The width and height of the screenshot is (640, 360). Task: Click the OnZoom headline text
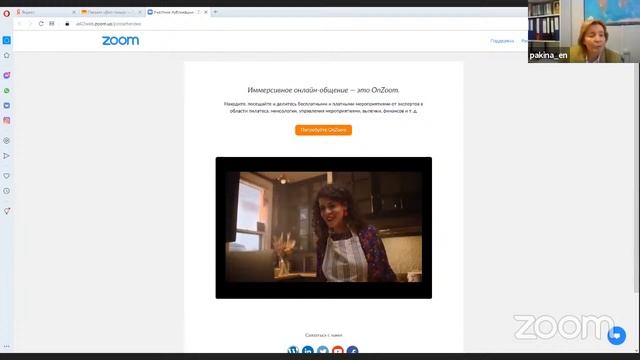point(323,90)
